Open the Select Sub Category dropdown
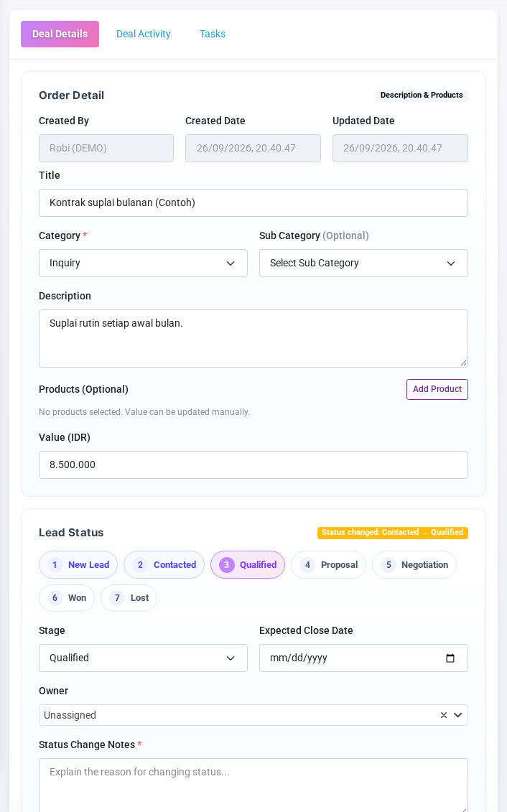The height and width of the screenshot is (812, 507). coord(363,263)
